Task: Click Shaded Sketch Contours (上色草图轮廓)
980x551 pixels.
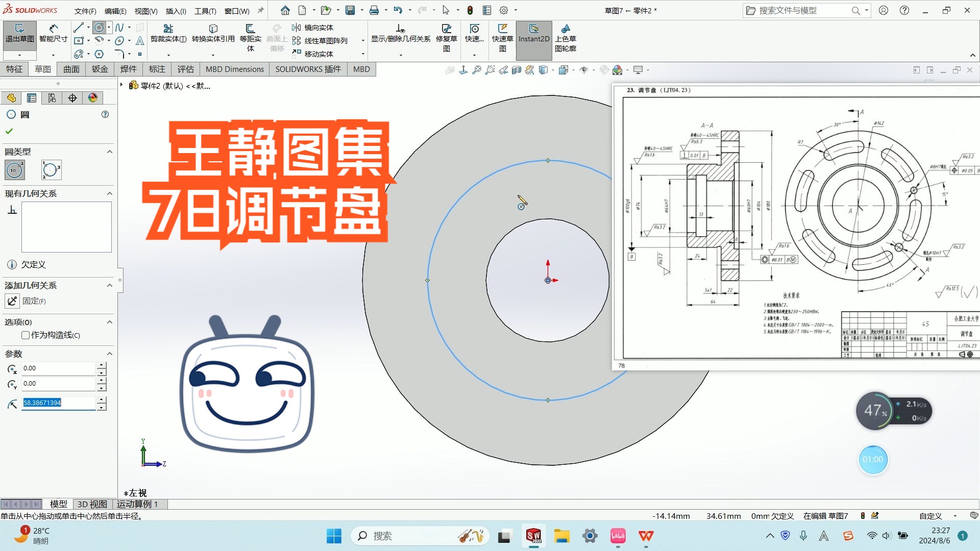Action: tap(565, 38)
